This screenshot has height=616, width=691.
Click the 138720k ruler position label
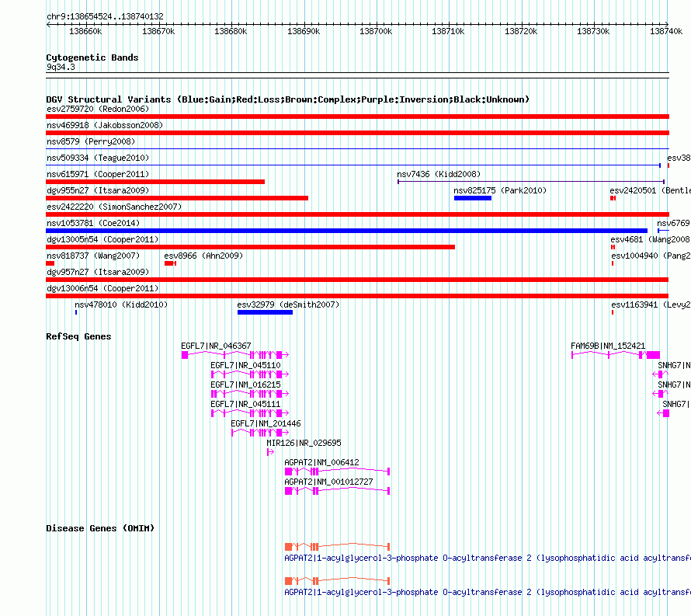coord(521,31)
